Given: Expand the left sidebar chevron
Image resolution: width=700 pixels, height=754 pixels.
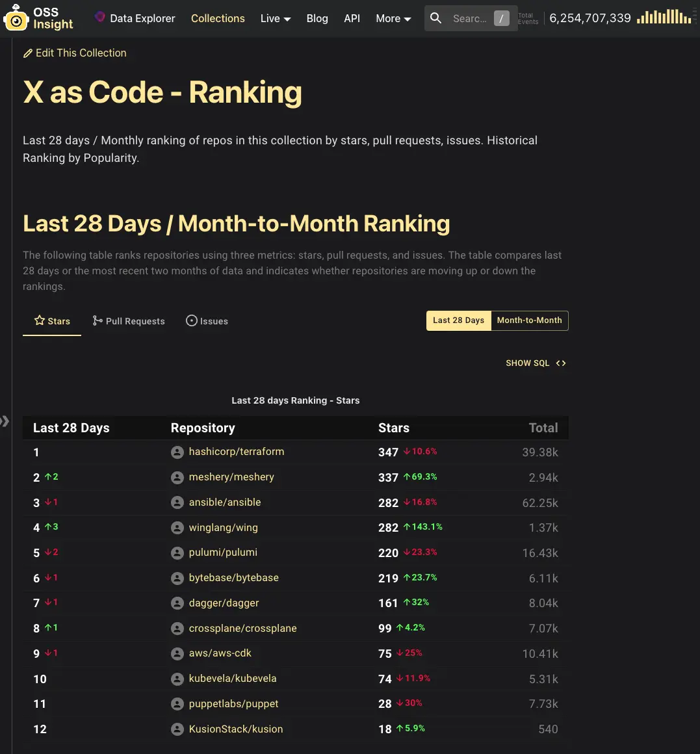Looking at the screenshot, I should pos(5,421).
